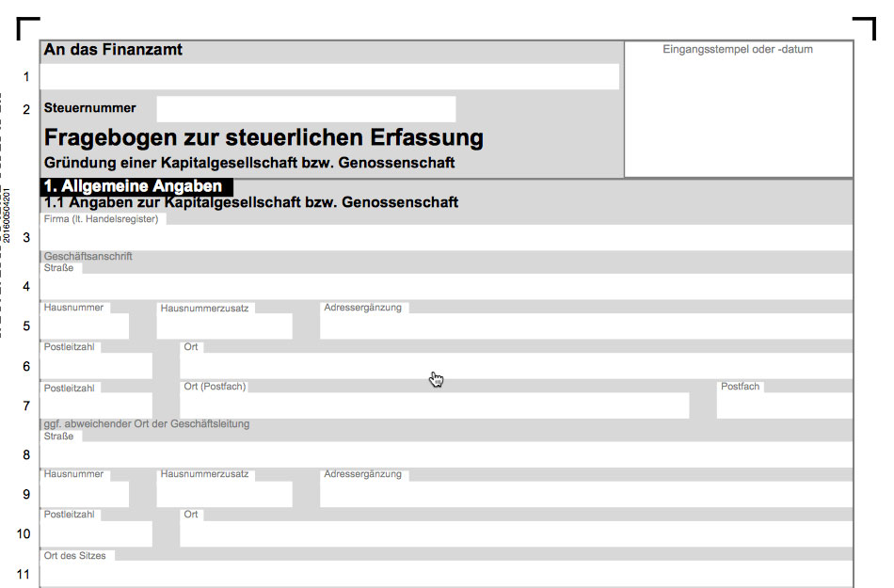Click the Steuernummer input field
Viewport: 894px width, 588px height.
pos(306,109)
